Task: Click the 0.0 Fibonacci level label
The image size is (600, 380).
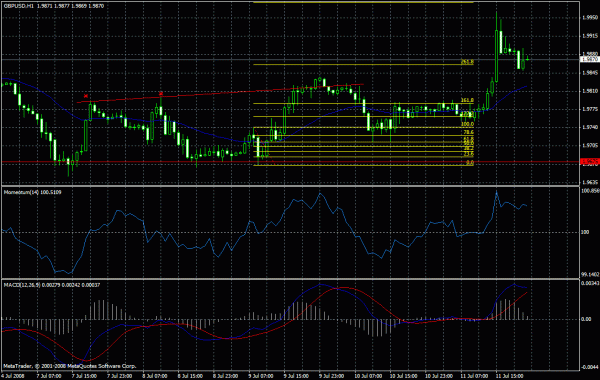Action: (x=470, y=163)
